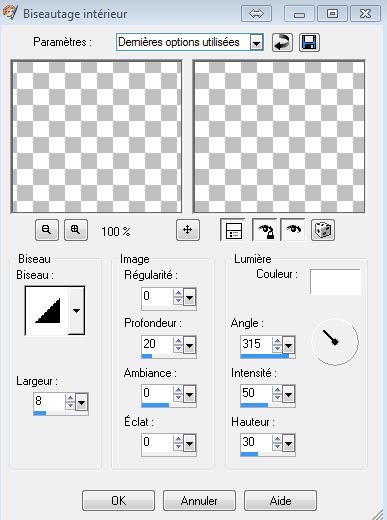Image resolution: width=387 pixels, height=520 pixels.
Task: Open the Biseau bevel shape dropdown
Action: coord(76,310)
